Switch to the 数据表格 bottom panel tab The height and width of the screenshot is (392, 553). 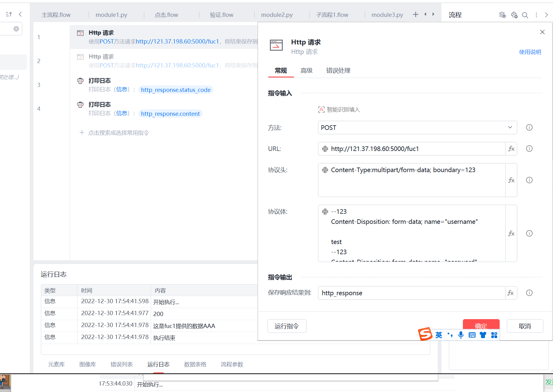point(195,364)
